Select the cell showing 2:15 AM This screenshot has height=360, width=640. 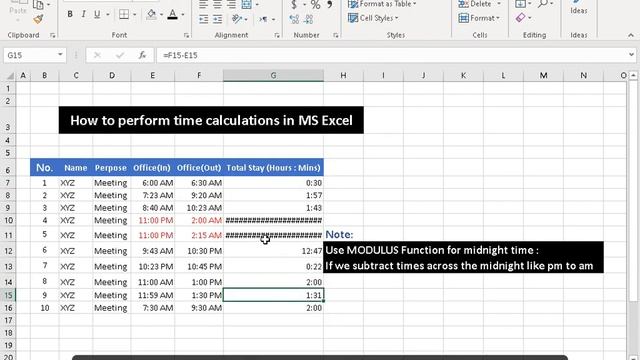199,235
